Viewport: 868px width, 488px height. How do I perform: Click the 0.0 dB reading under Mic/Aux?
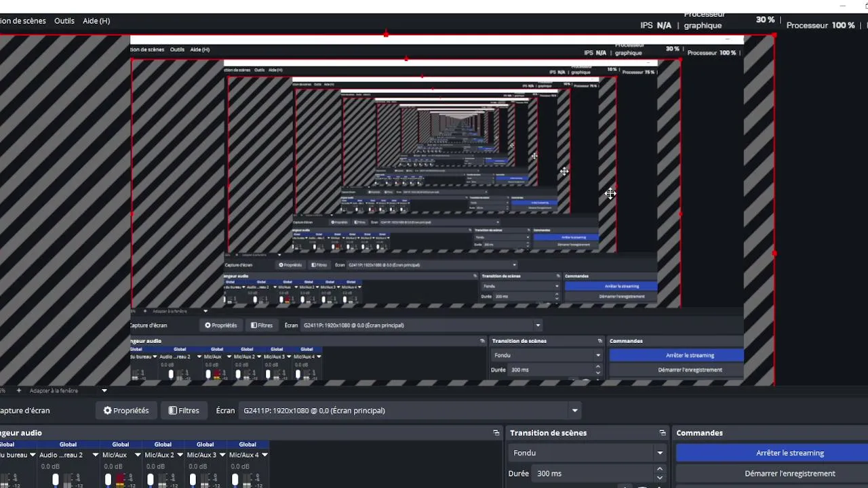click(113, 466)
